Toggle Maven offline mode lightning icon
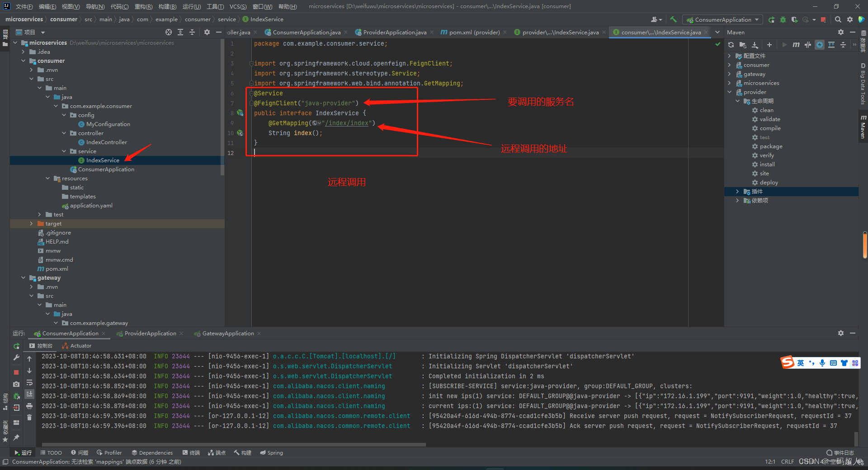The height and width of the screenshot is (470, 868). tap(819, 45)
